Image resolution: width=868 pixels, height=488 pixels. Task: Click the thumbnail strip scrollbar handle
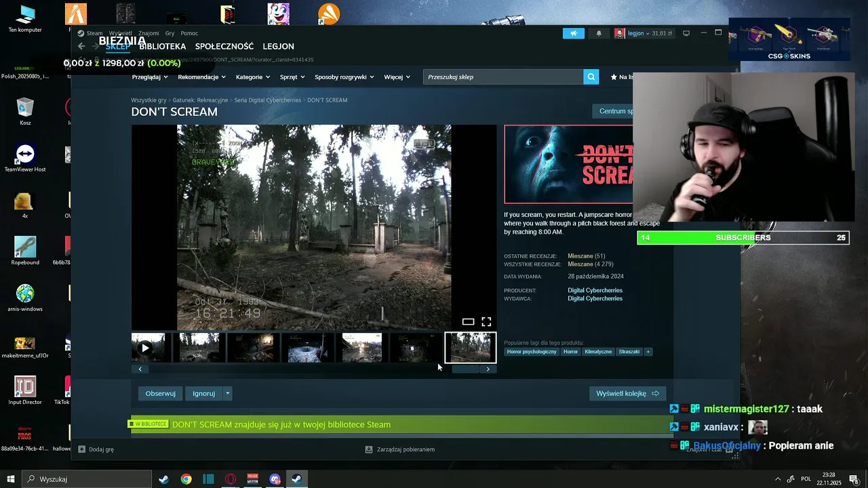click(x=466, y=369)
